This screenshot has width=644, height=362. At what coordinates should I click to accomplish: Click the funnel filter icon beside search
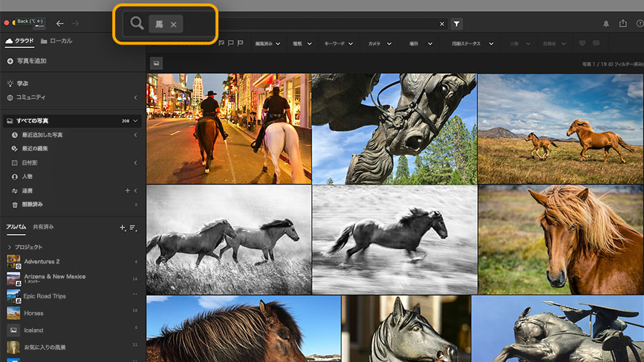457,24
